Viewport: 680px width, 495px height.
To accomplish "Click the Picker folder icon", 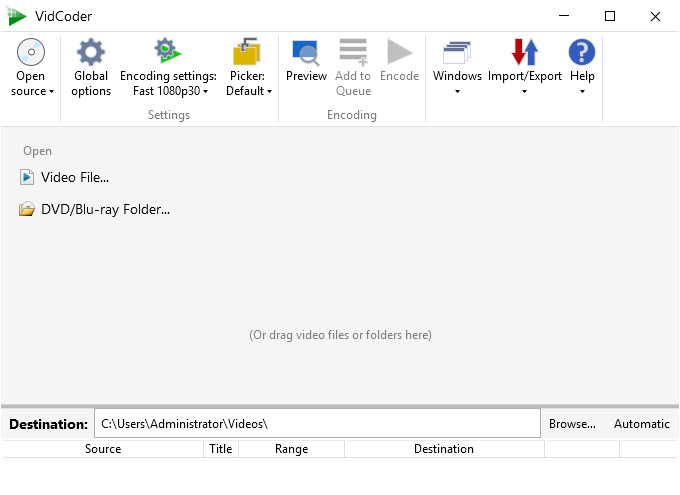I will [246, 52].
